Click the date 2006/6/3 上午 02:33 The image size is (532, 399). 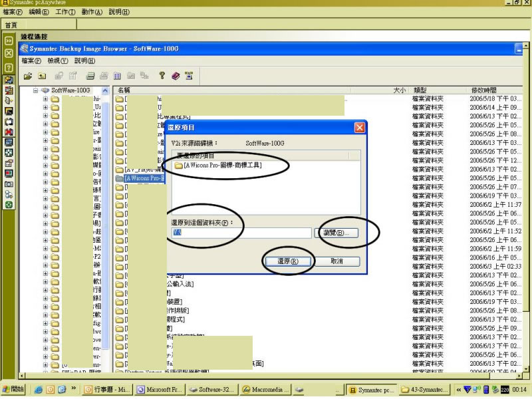click(x=495, y=267)
